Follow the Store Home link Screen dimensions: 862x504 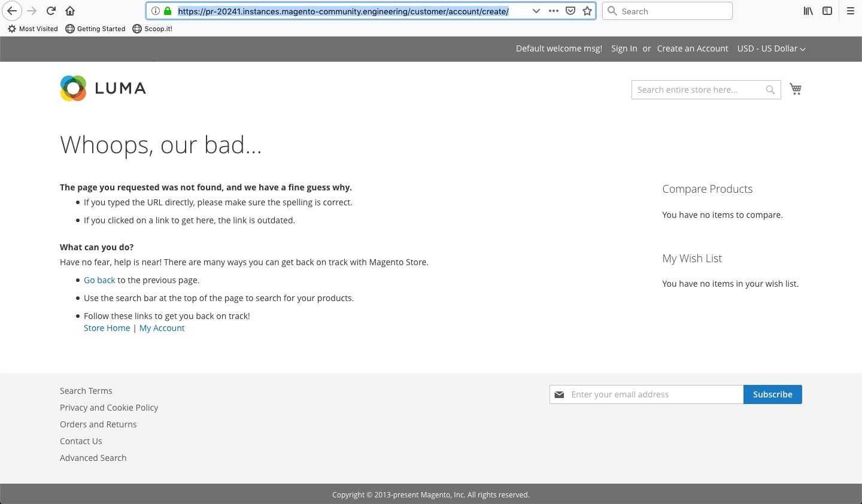[107, 328]
